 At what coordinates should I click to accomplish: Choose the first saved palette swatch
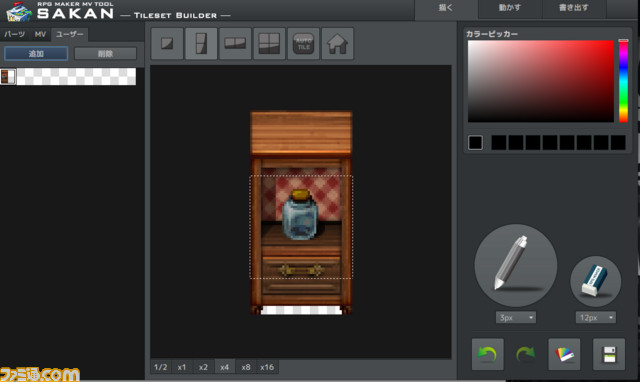[499, 143]
